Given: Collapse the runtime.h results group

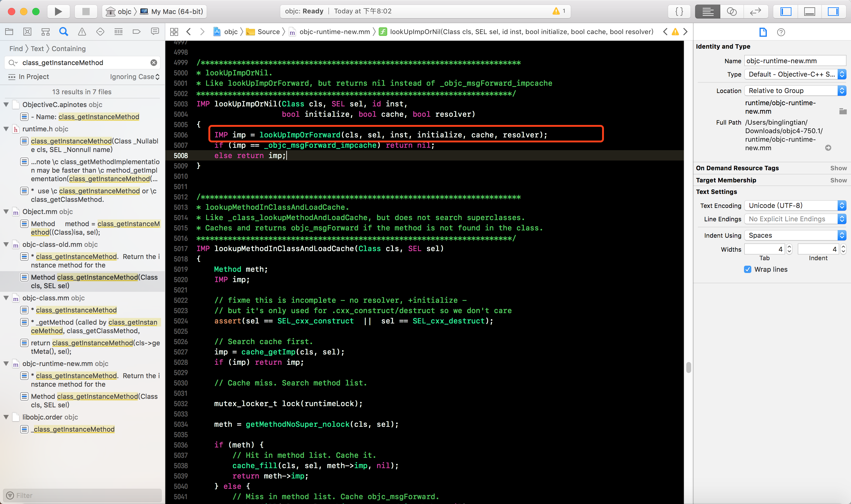Looking at the screenshot, I should pyautogui.click(x=6, y=129).
